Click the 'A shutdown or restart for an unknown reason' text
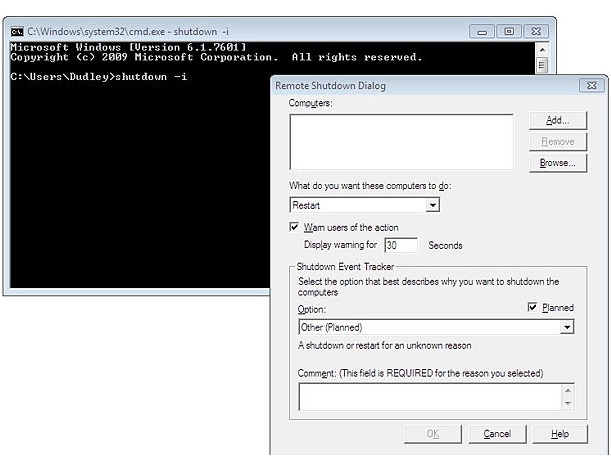 pos(385,345)
